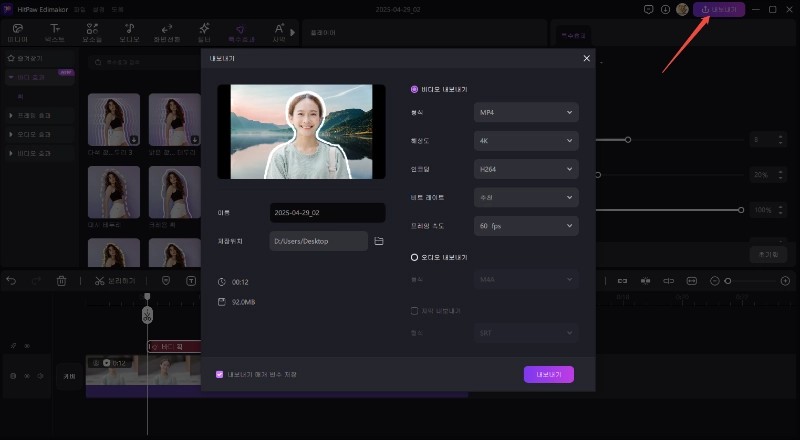Screen dimensions: 800x440
Task: Click the undo arrow in timeline toolbar
Action: point(11,281)
